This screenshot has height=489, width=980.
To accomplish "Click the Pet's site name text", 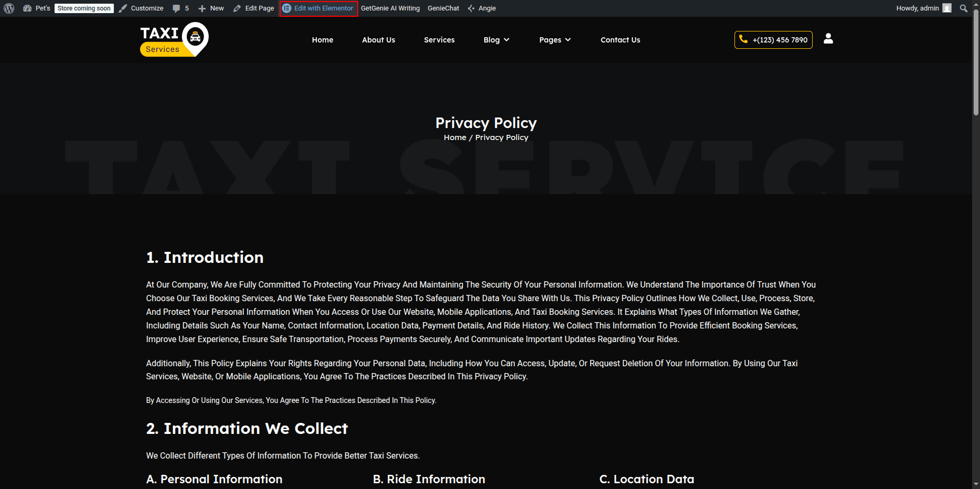I will 43,8.
